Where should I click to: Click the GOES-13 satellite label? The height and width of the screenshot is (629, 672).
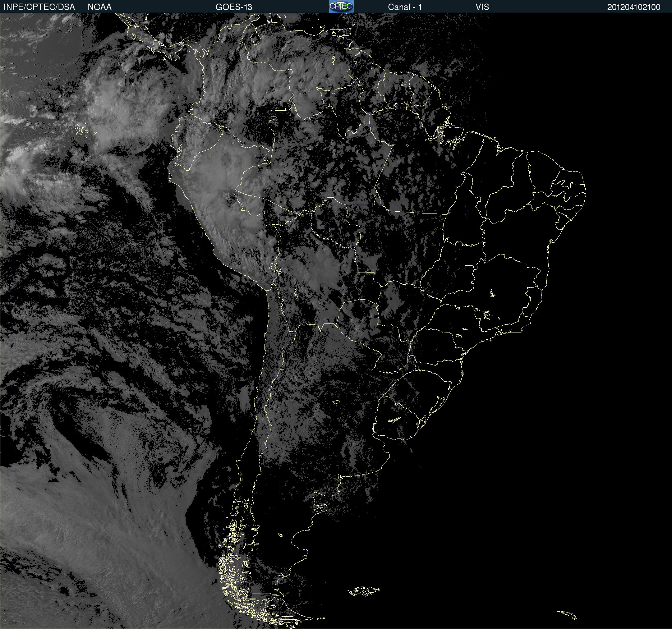[234, 7]
